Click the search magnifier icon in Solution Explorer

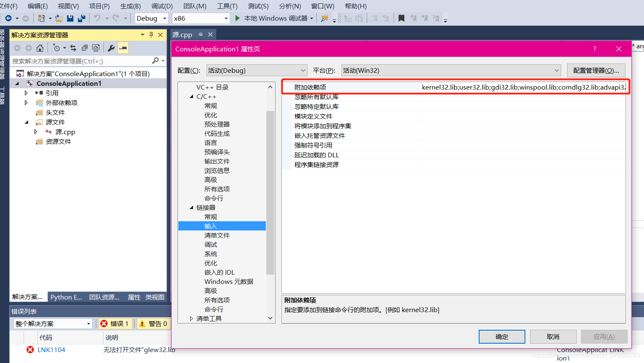click(x=155, y=61)
